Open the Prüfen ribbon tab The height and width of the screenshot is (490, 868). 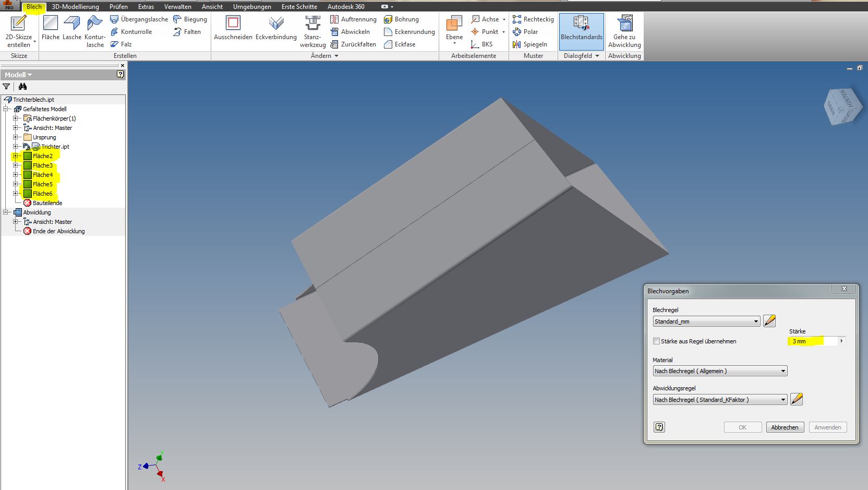coord(118,7)
